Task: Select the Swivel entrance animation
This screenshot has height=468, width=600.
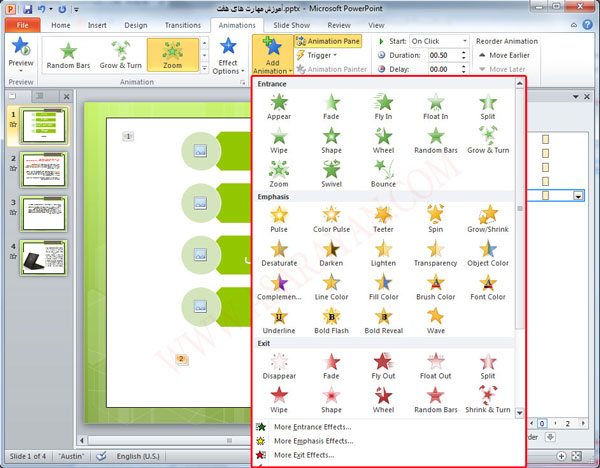Action: click(x=331, y=173)
